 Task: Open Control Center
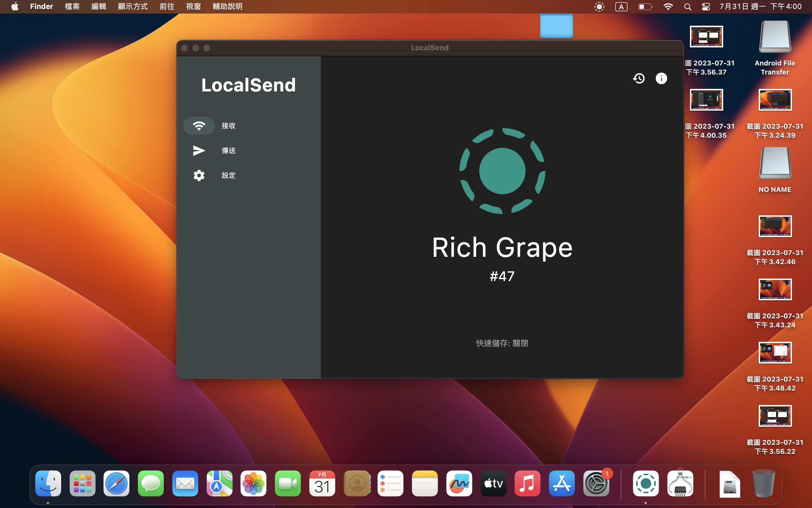click(706, 7)
